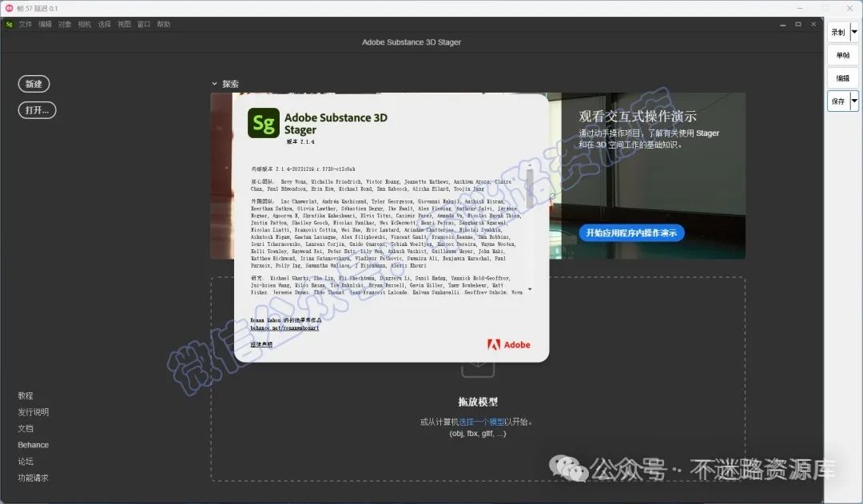Click the credits scroll-down arrow
Screen dimensions: 863x504
click(530, 289)
